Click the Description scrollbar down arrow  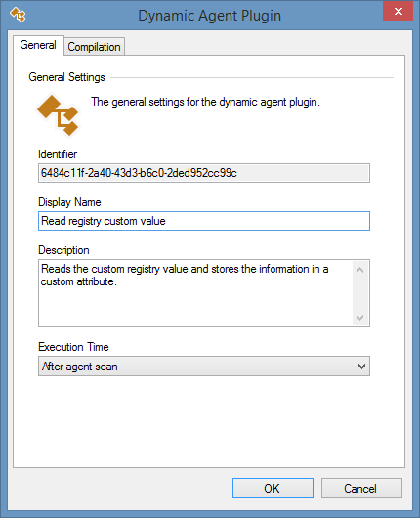pyautogui.click(x=360, y=317)
